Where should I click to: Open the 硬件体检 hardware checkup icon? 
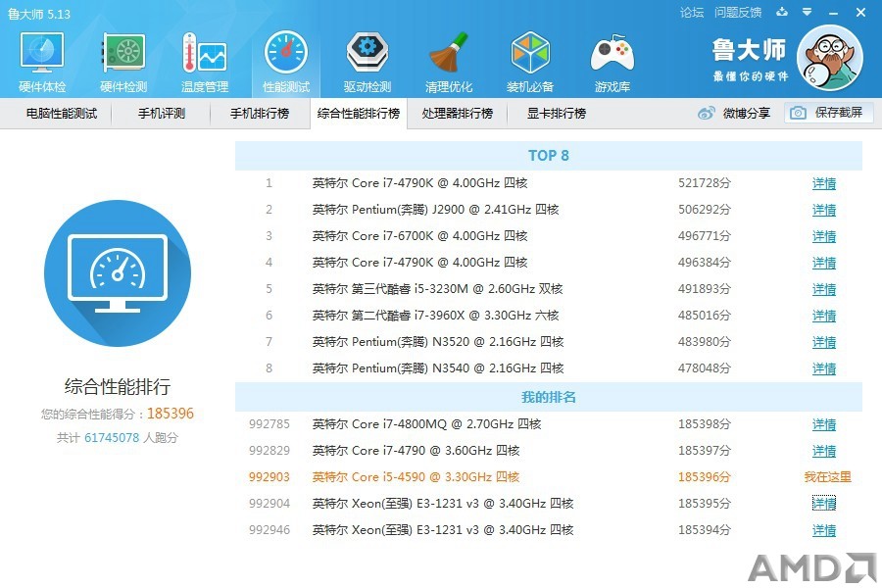[42, 63]
